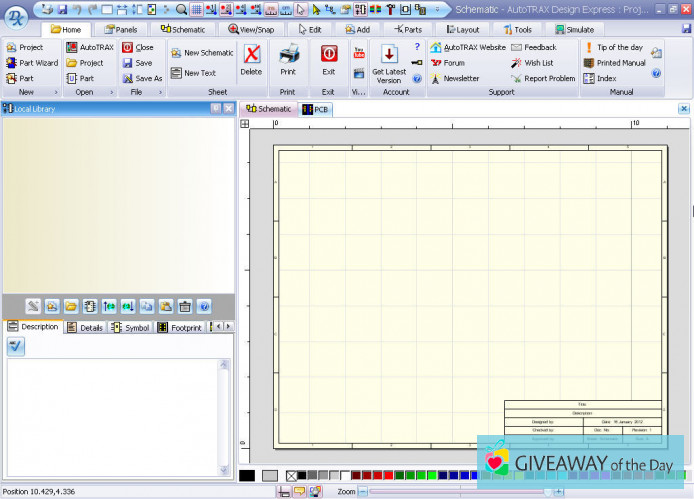Click the Part Wizard icon

(x=10, y=63)
